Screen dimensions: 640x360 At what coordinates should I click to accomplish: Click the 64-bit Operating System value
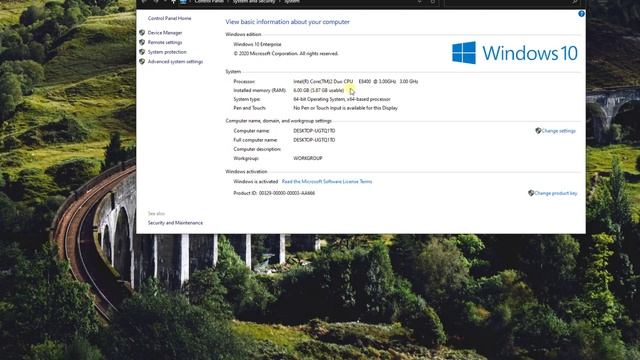(342, 99)
